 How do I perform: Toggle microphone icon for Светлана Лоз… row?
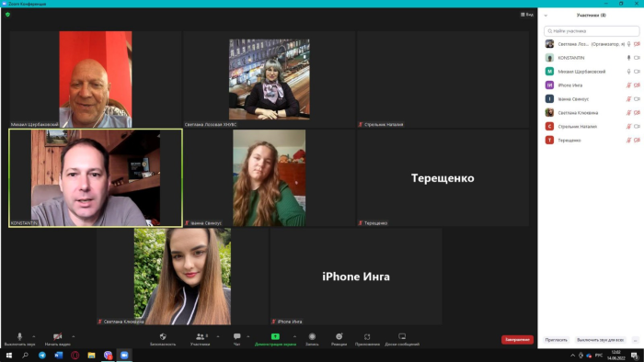click(x=628, y=44)
